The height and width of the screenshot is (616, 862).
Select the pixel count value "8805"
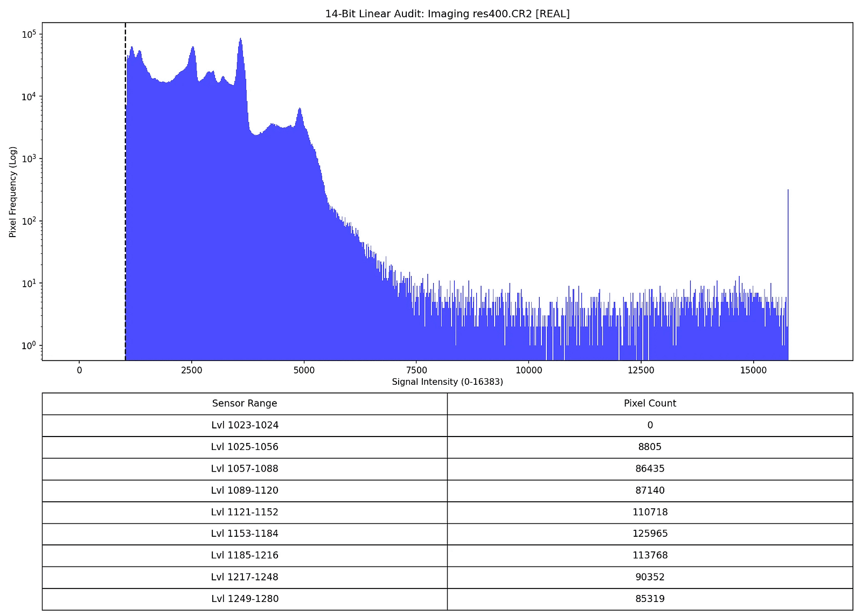click(x=650, y=447)
